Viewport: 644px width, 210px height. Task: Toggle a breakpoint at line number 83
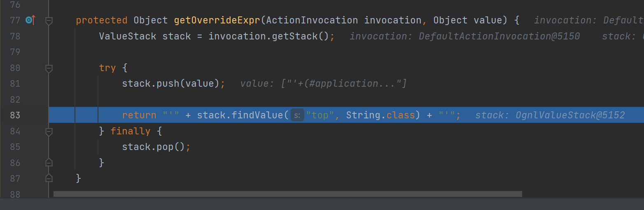point(15,115)
